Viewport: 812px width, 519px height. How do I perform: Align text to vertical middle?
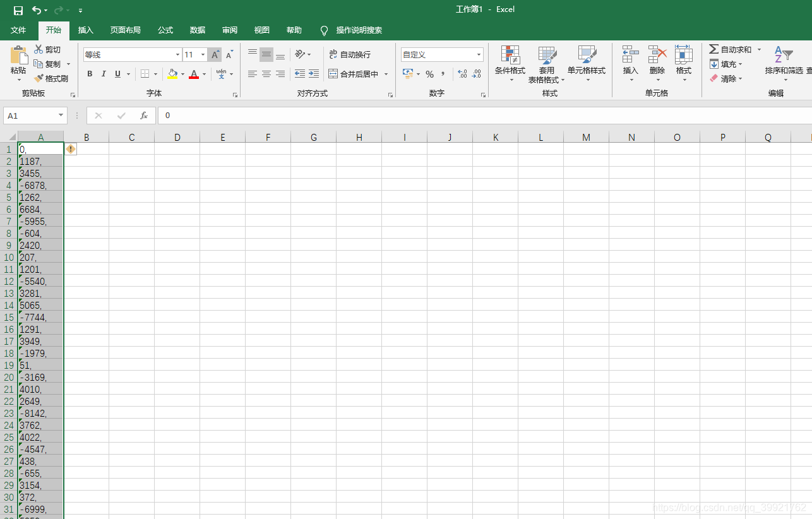tap(266, 55)
